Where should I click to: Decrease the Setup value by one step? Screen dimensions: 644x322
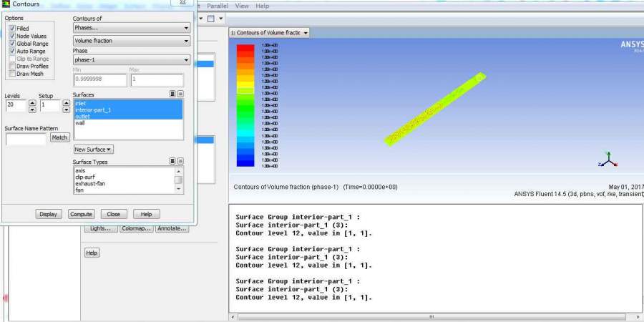click(66, 109)
